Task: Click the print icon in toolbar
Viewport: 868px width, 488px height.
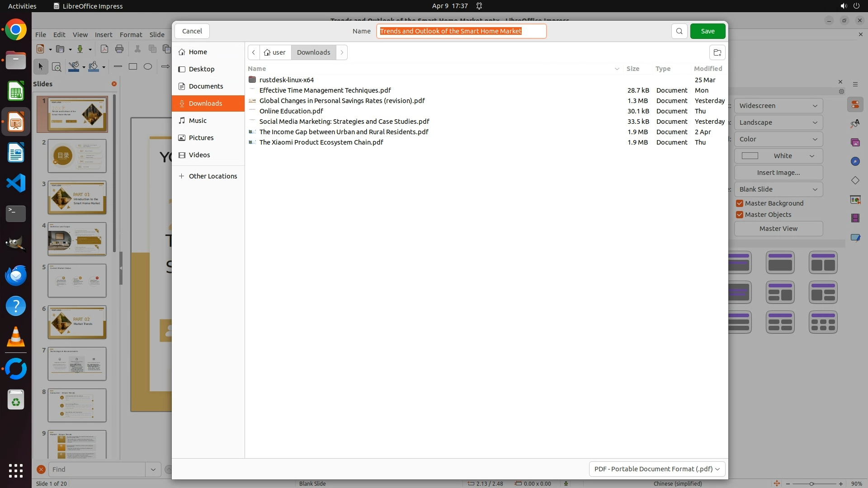Action: 119,49
